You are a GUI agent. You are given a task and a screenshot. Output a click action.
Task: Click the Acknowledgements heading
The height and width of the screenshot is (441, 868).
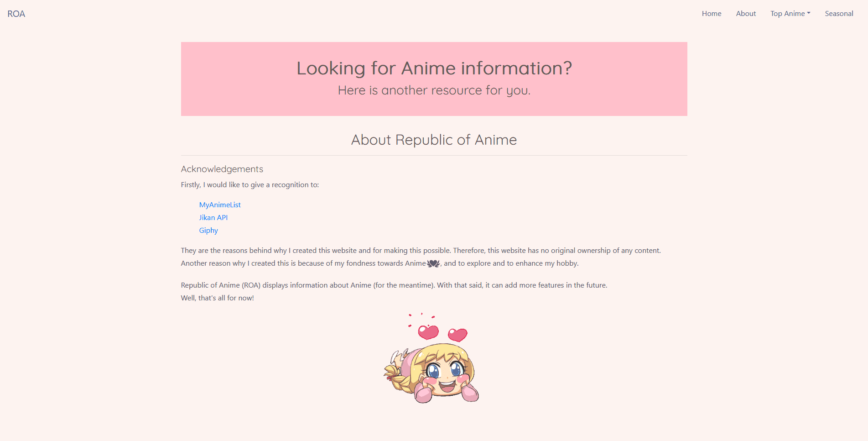click(x=222, y=169)
